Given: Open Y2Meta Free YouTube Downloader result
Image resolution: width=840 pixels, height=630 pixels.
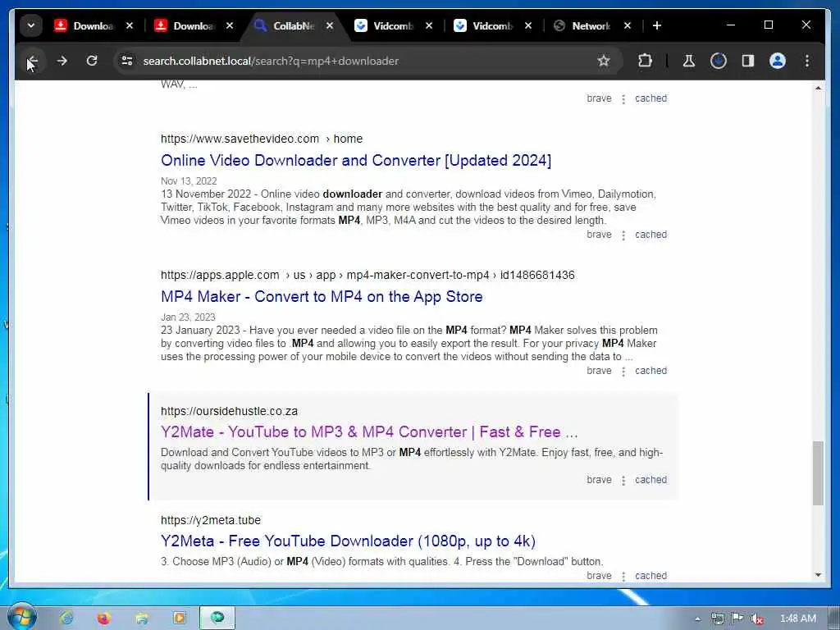Looking at the screenshot, I should point(348,541).
